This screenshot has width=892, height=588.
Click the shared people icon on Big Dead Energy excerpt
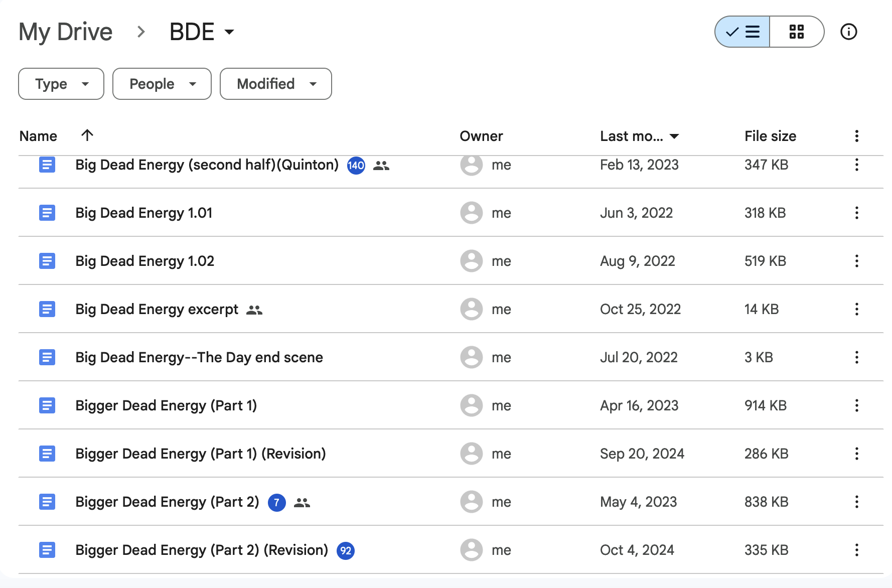pyautogui.click(x=254, y=310)
